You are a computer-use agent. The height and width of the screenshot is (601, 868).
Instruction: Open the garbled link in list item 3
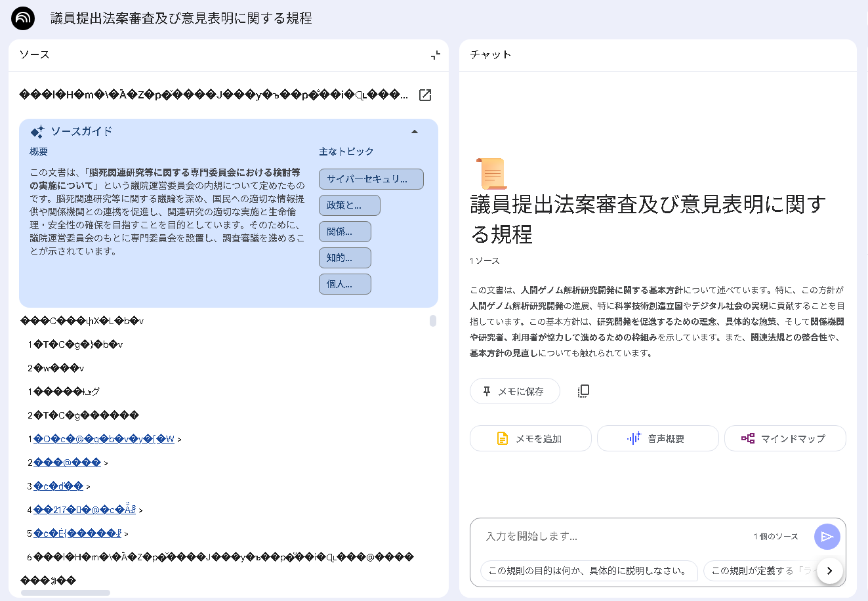point(58,486)
